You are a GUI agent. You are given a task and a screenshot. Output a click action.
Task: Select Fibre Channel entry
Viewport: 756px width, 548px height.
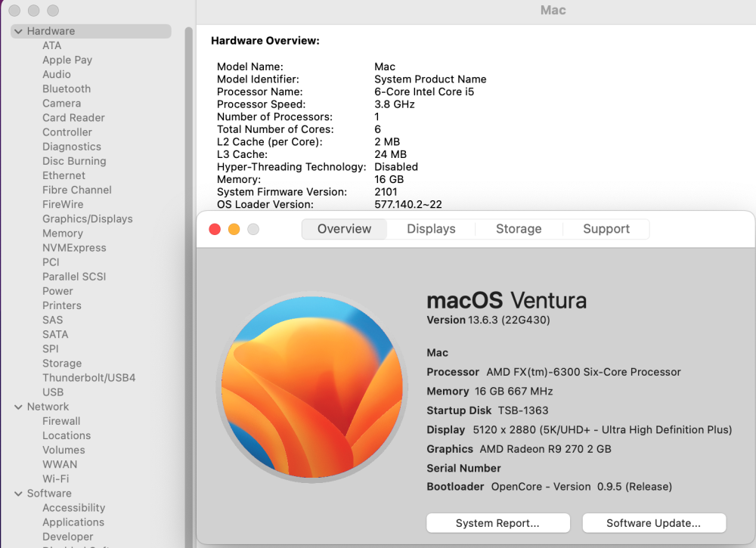pyautogui.click(x=76, y=190)
